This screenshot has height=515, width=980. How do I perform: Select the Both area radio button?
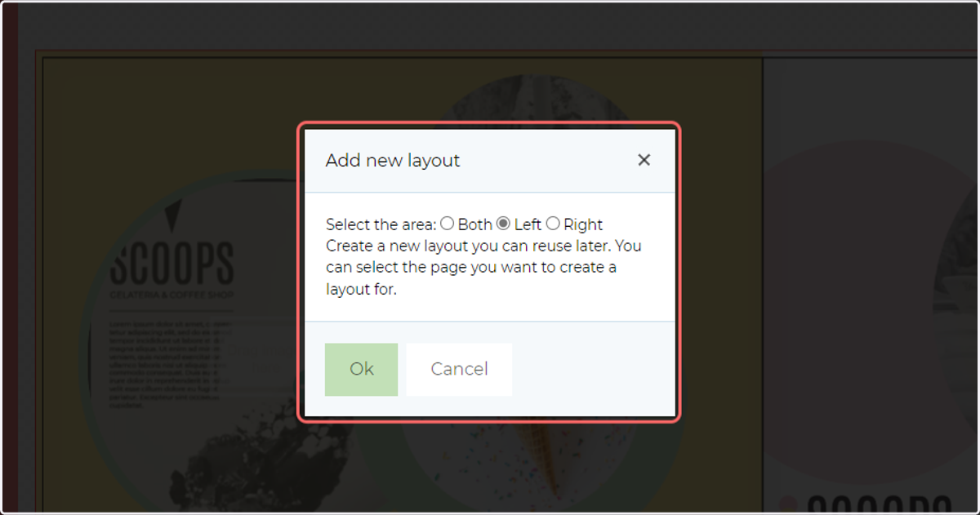point(448,224)
